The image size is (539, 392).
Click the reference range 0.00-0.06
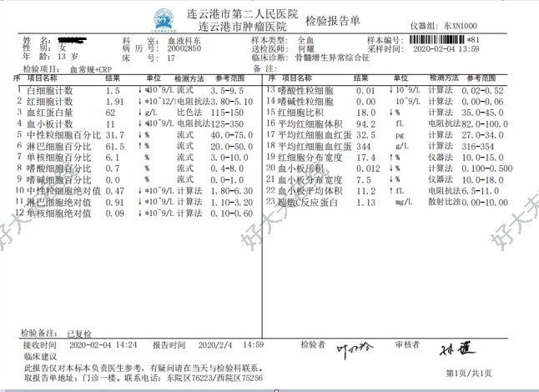(x=482, y=102)
